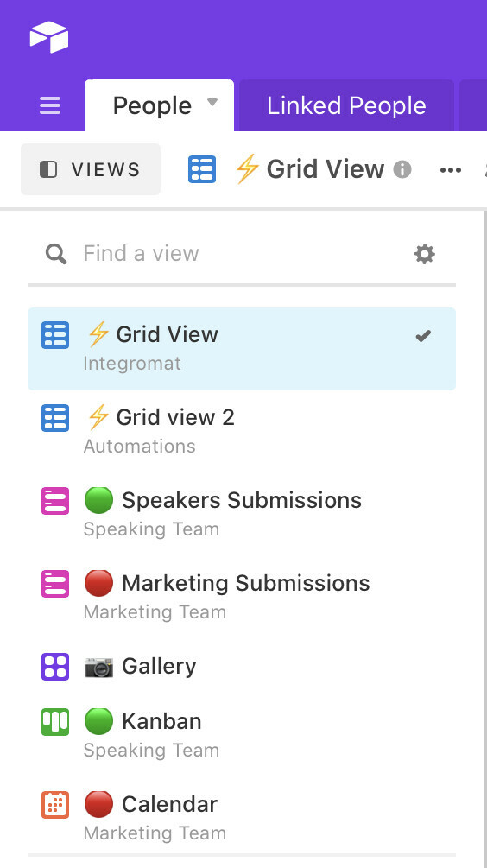
Task: Click the Find a view search field
Action: coord(242,254)
